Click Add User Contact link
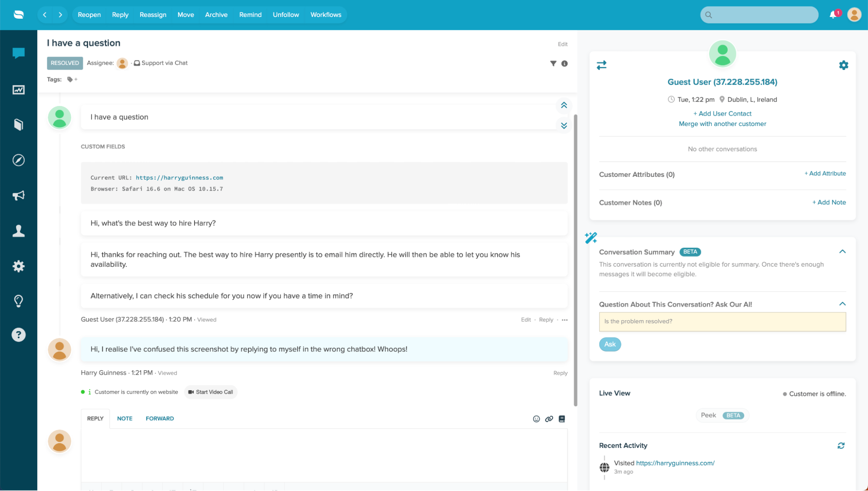The image size is (868, 491). tap(722, 113)
